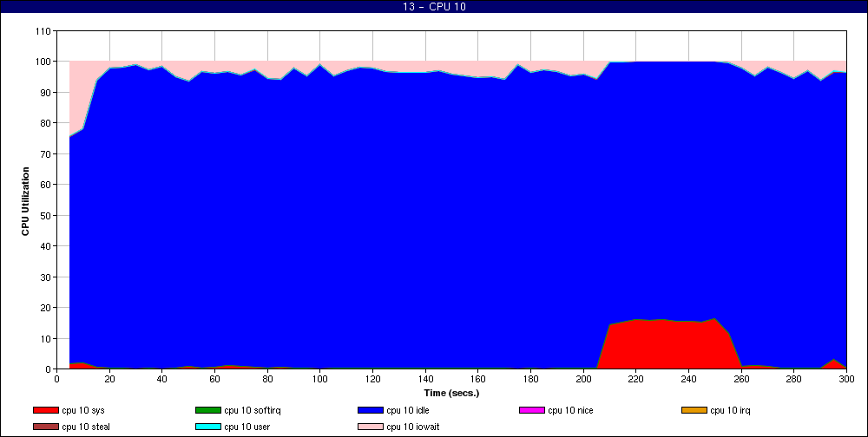Click the orange cpu 10 irq legend swatch
The height and width of the screenshot is (437, 868).
(x=694, y=410)
